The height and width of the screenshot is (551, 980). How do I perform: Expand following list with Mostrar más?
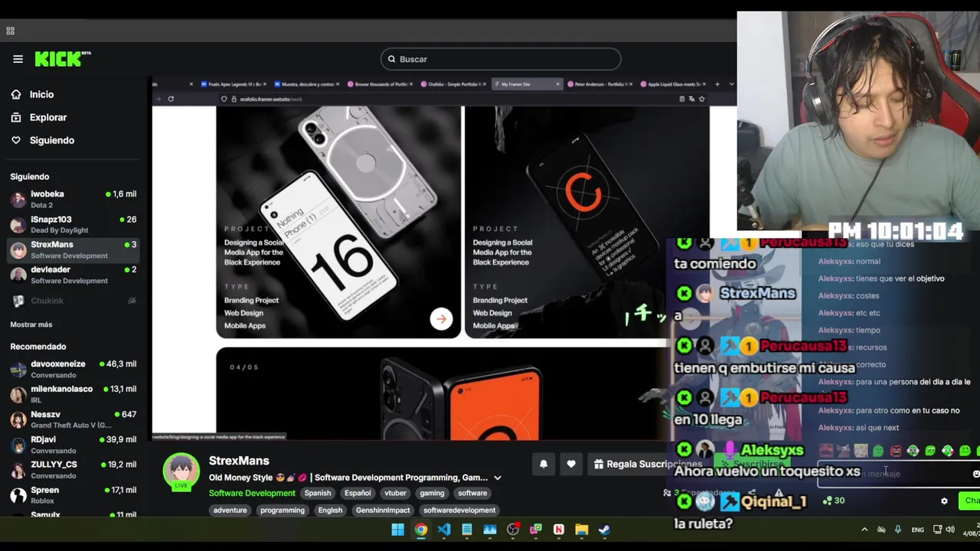[x=31, y=324]
